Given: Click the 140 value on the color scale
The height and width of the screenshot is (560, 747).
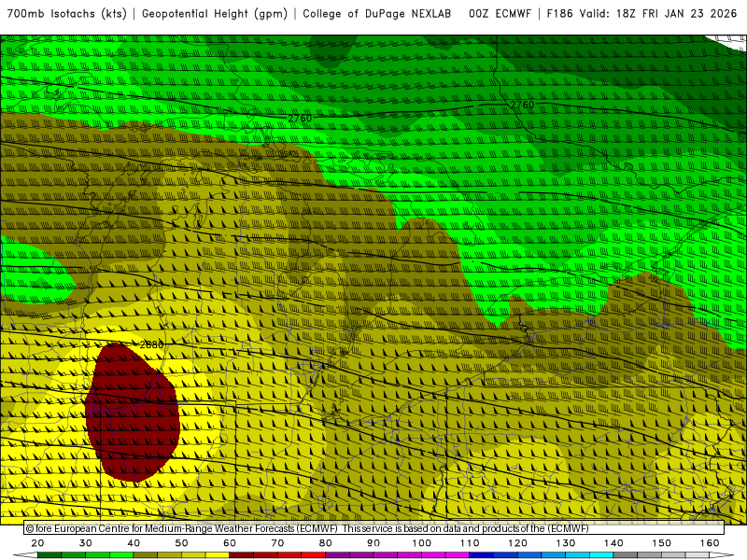Looking at the screenshot, I should point(613,543).
